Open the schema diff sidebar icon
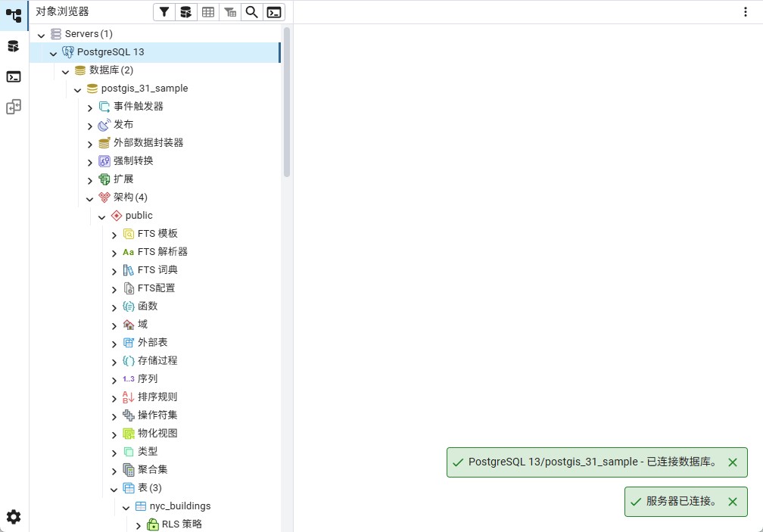763x532 pixels. [x=14, y=107]
